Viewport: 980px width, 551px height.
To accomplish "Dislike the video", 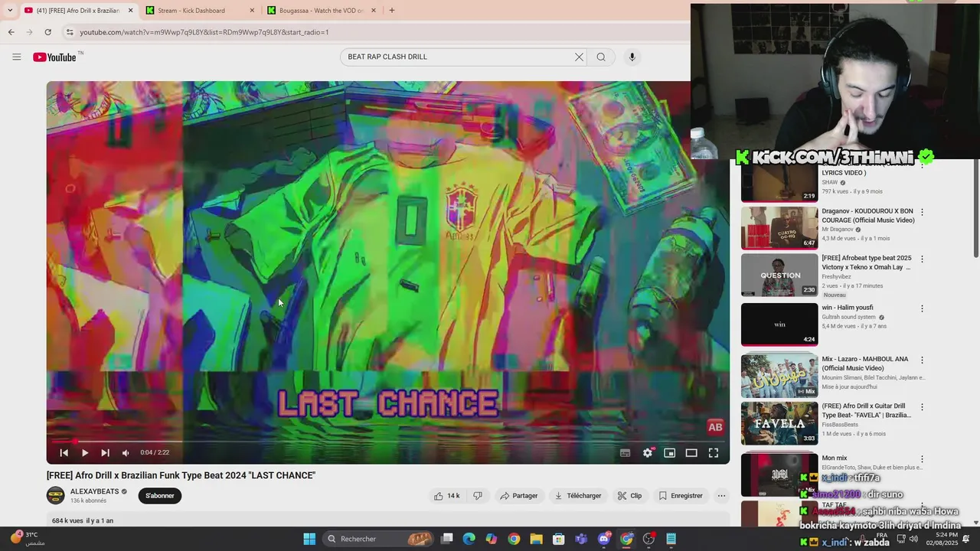I will (x=478, y=496).
